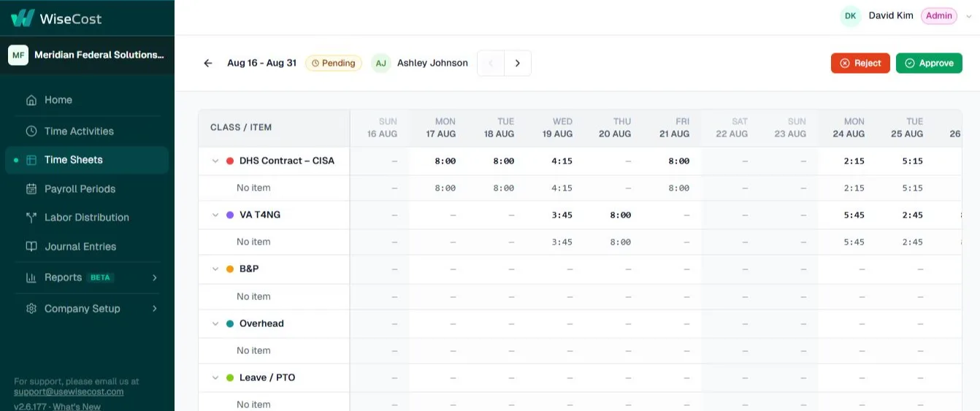Image resolution: width=980 pixels, height=411 pixels.
Task: Click the SAT 22 AUG column header
Action: [x=732, y=128]
